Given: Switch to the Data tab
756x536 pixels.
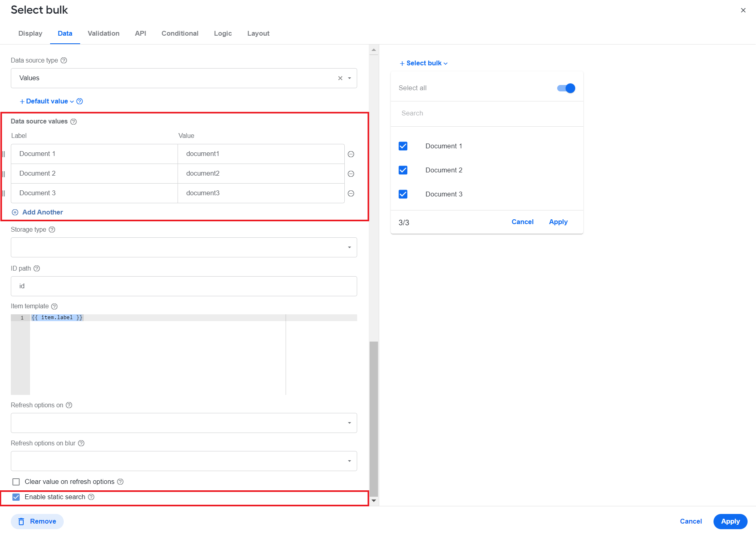Looking at the screenshot, I should click(65, 34).
